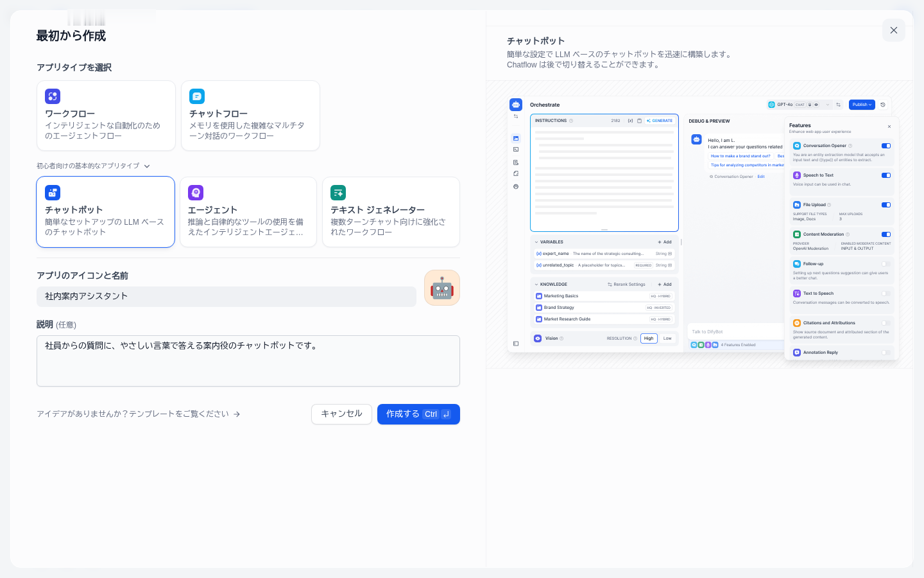Collapse the 初心者向けの基本的なアプリタイプ section

point(93,166)
